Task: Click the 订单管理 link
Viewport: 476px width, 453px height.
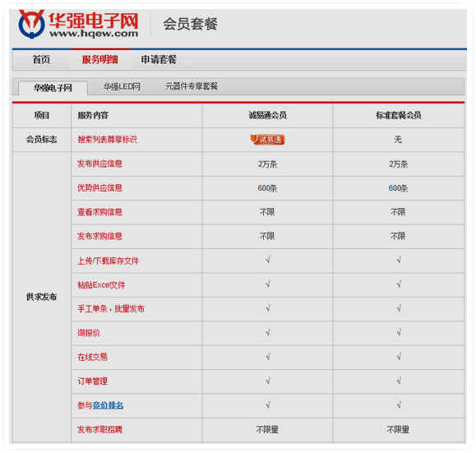Action: tap(92, 381)
